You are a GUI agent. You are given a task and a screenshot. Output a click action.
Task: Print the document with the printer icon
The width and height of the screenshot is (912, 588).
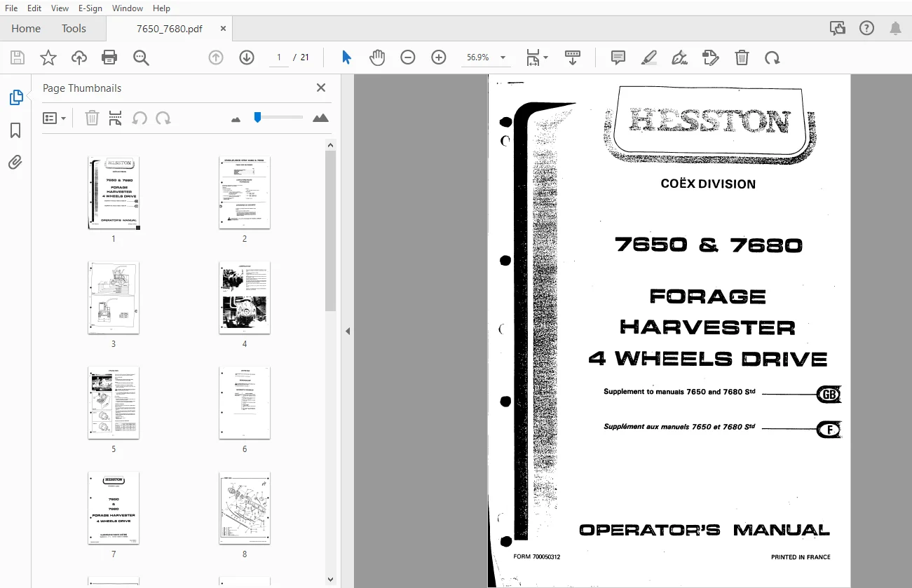point(109,57)
